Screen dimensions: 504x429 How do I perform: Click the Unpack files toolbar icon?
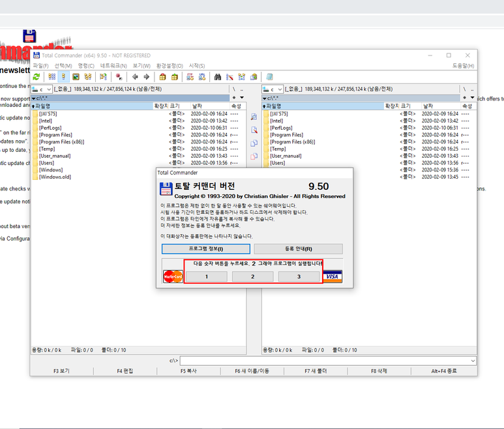pos(175,77)
